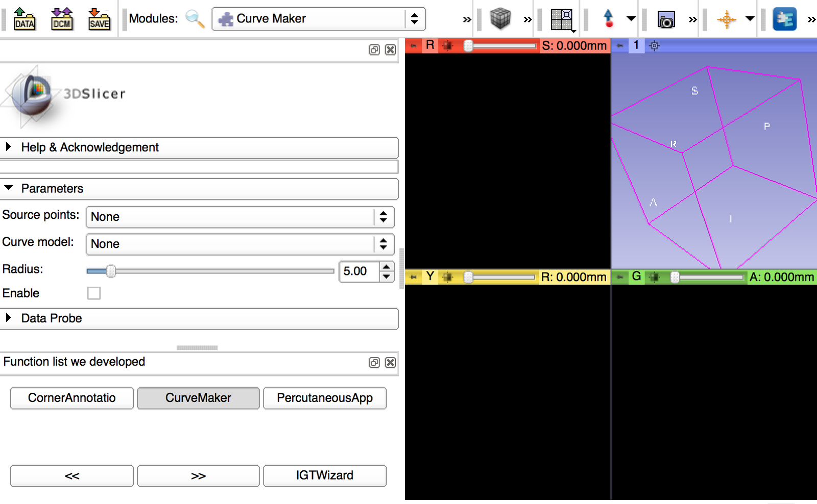
Task: Switch to PercutaneousApp in function list
Action: click(325, 398)
